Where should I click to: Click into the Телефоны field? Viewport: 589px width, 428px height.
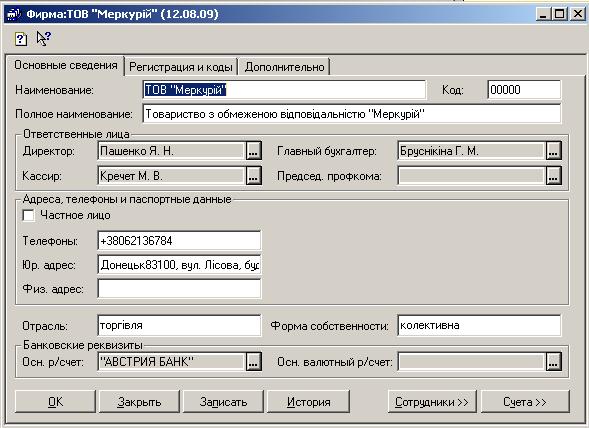pos(179,240)
